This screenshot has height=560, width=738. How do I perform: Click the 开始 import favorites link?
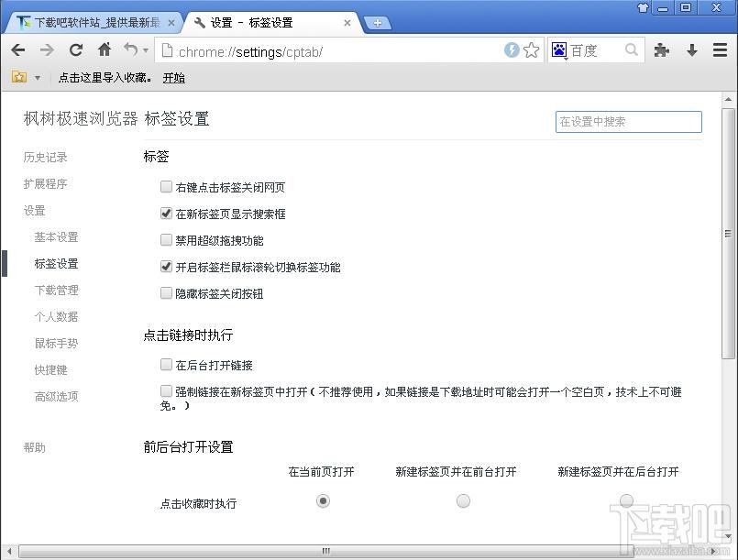pos(173,78)
